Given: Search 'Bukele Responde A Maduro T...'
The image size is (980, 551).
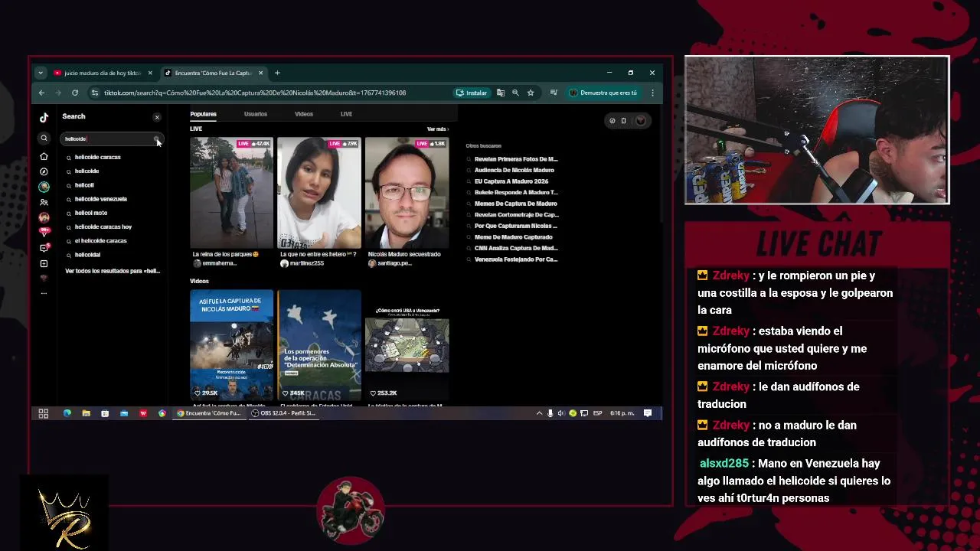Looking at the screenshot, I should click(516, 193).
